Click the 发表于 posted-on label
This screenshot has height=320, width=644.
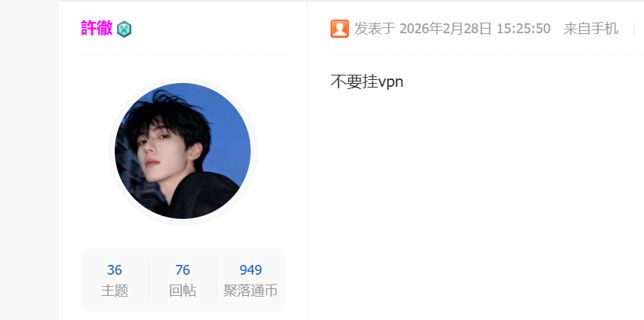(374, 29)
